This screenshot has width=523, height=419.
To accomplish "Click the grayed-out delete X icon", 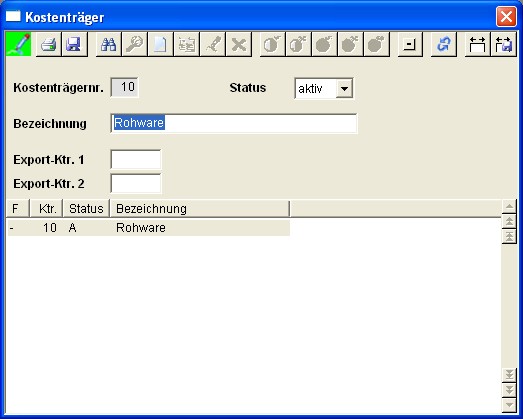I will tap(239, 44).
